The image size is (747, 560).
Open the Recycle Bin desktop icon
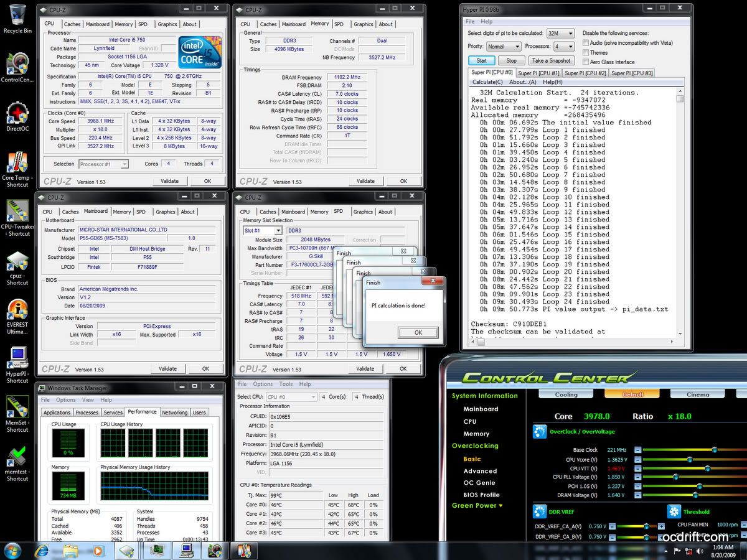point(17,16)
